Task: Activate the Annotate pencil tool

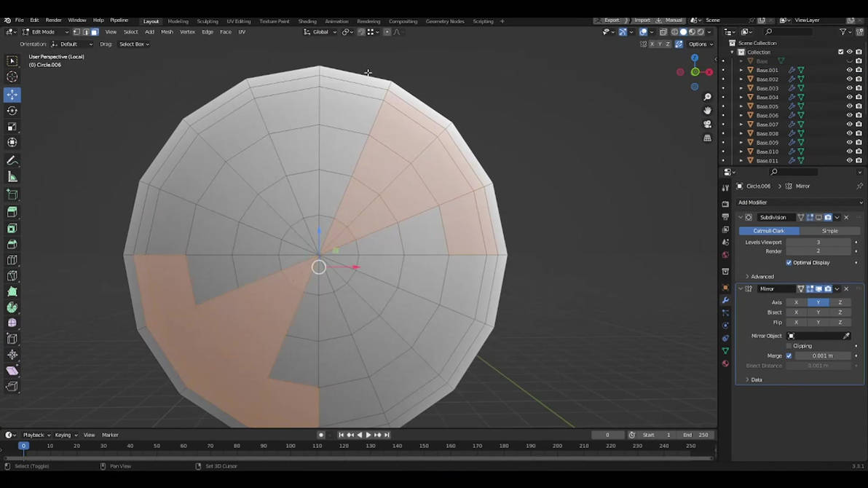Action: [12, 161]
